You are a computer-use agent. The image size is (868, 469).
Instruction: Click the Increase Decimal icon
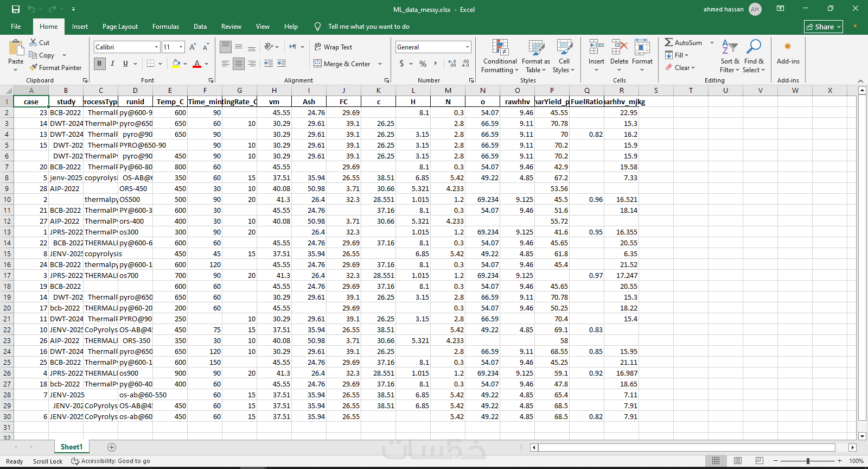pyautogui.click(x=452, y=64)
